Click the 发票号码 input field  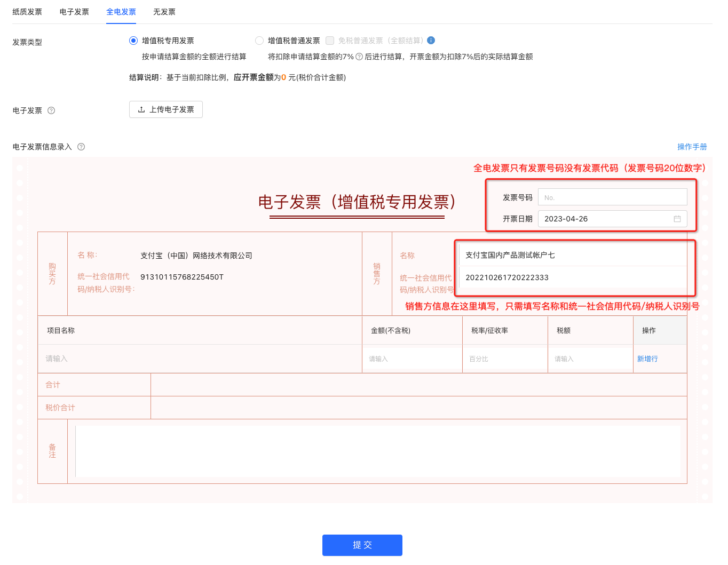coord(613,197)
